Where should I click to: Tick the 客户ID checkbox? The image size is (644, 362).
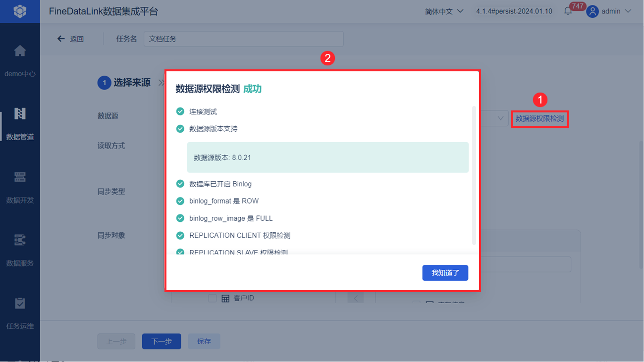pyautogui.click(x=213, y=298)
